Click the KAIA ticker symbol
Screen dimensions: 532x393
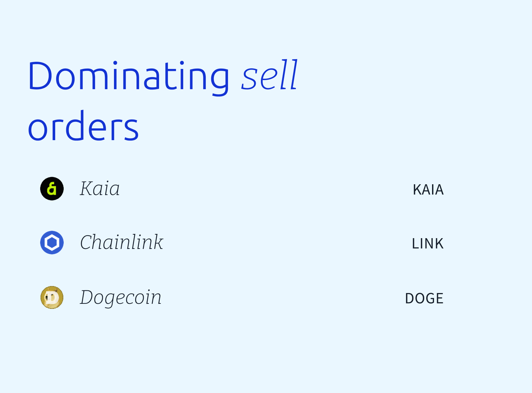pyautogui.click(x=428, y=190)
